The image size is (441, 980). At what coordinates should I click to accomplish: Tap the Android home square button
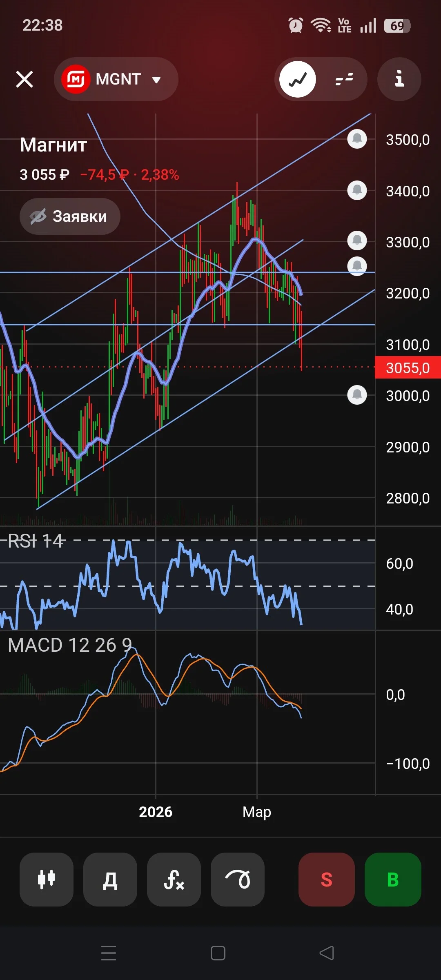pyautogui.click(x=218, y=953)
